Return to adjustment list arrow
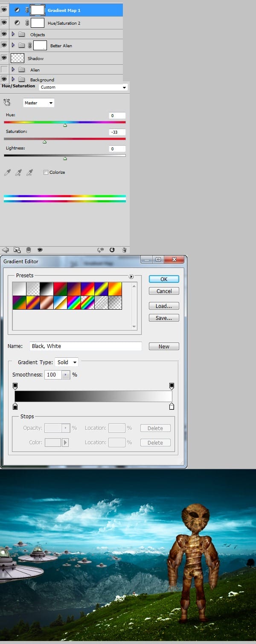Image resolution: width=256 pixels, height=644 pixels. (x=6, y=250)
